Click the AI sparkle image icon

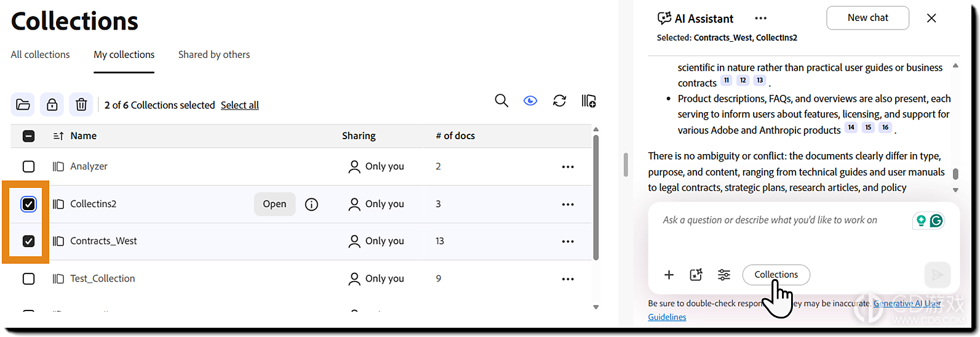click(x=696, y=275)
